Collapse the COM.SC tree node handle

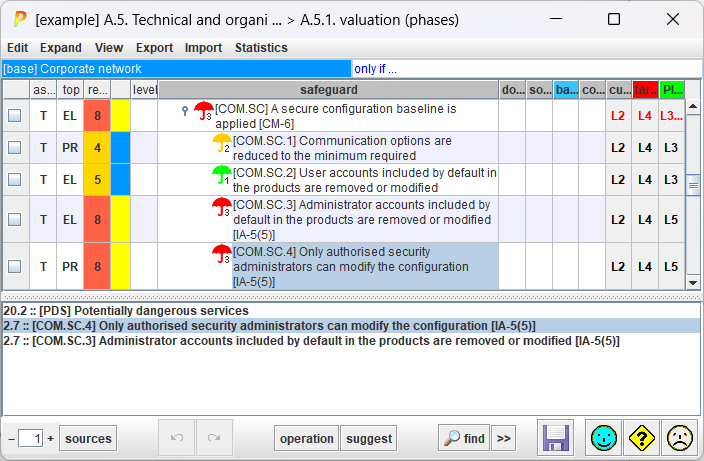185,110
